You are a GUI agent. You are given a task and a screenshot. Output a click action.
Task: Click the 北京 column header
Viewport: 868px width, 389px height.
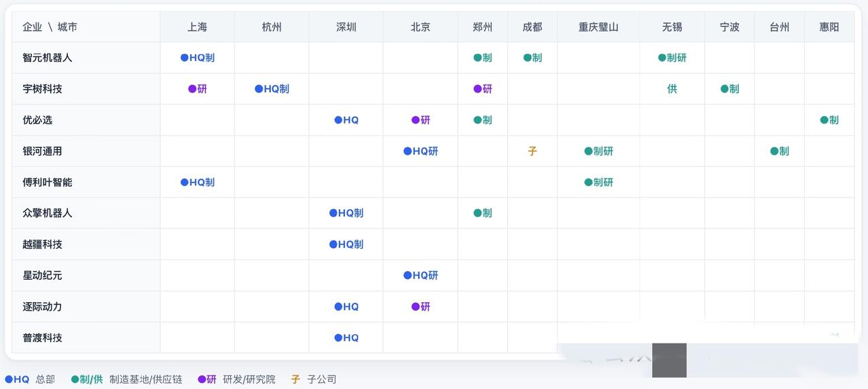pos(420,27)
